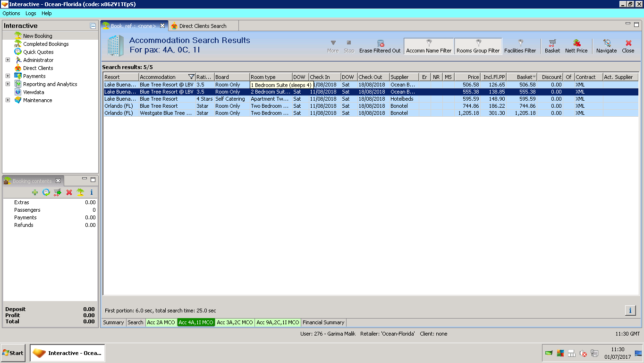Switch to the Acc 2A MCO tab
Screen dimensions: 644x363
(161, 322)
